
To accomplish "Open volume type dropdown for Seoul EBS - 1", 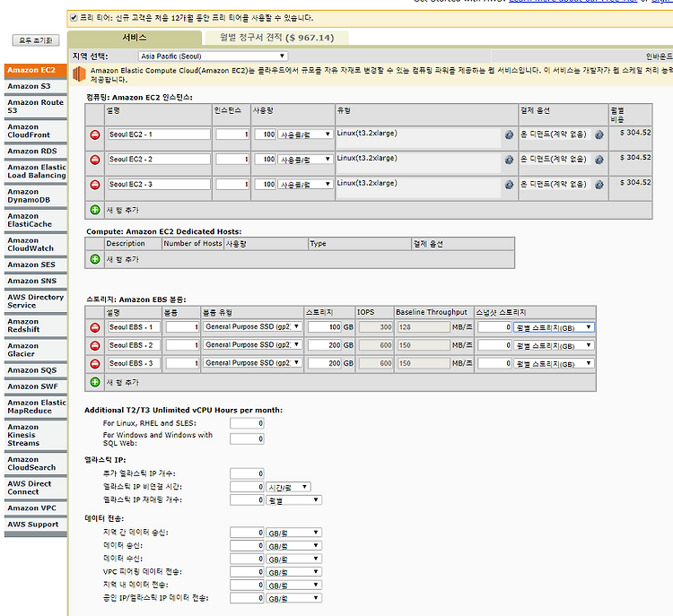I will tap(252, 327).
